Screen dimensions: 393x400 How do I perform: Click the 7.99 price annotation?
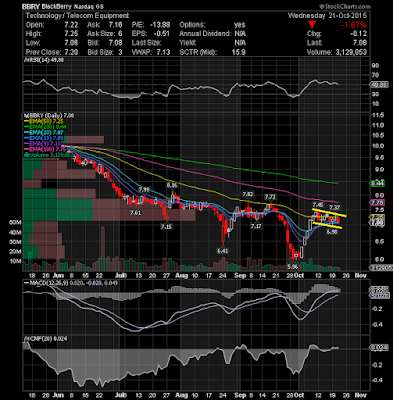click(x=144, y=190)
